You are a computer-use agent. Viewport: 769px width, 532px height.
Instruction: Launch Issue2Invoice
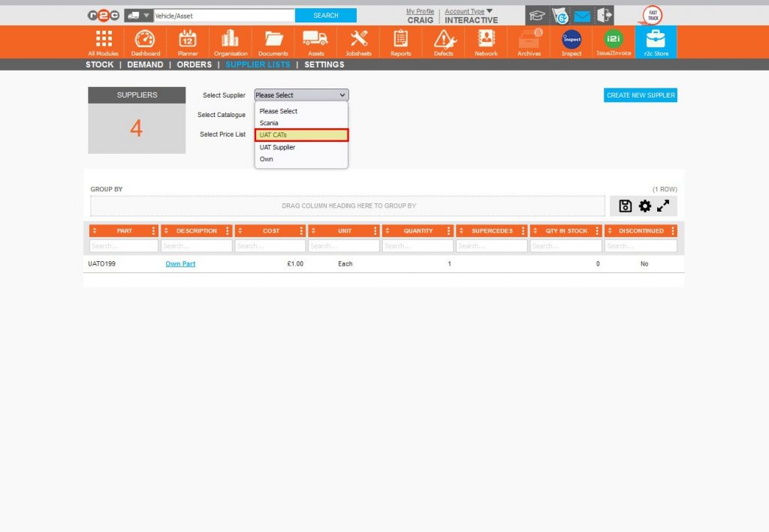click(x=613, y=42)
